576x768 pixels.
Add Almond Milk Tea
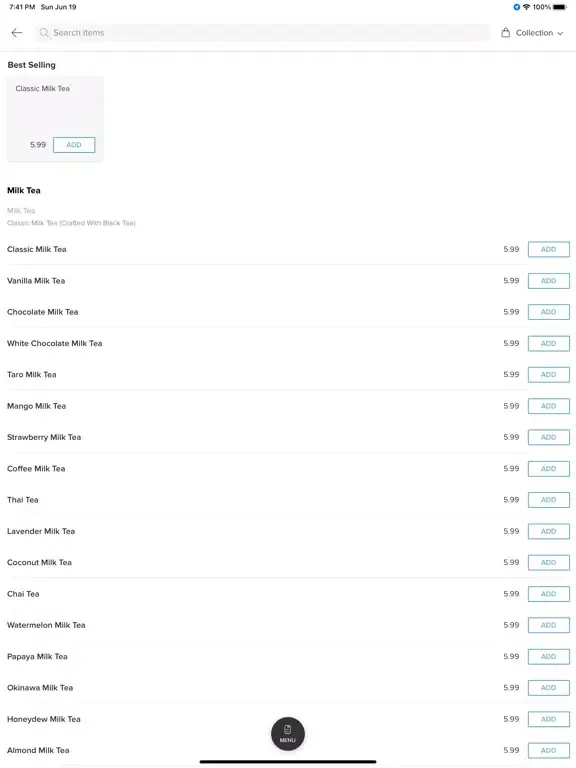point(549,750)
